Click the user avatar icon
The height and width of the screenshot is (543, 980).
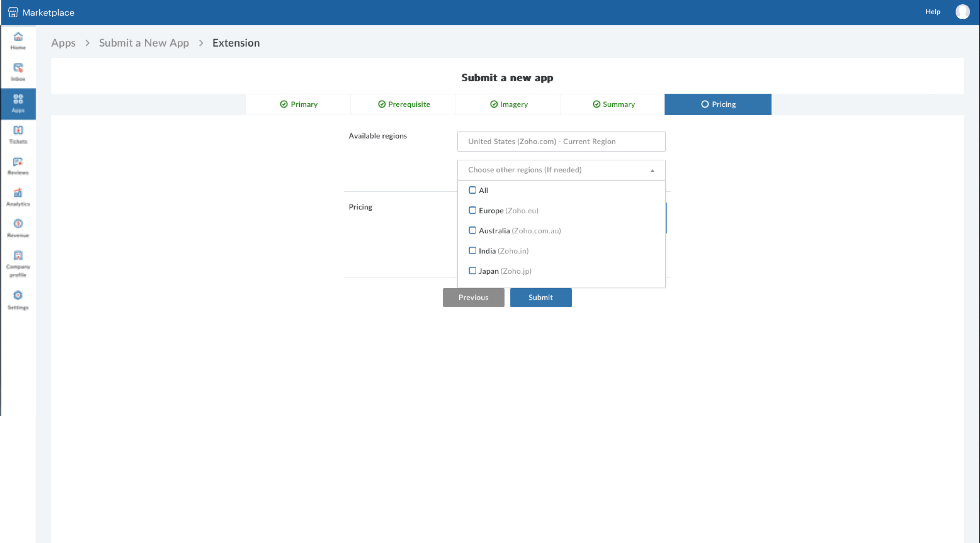[x=962, y=12]
